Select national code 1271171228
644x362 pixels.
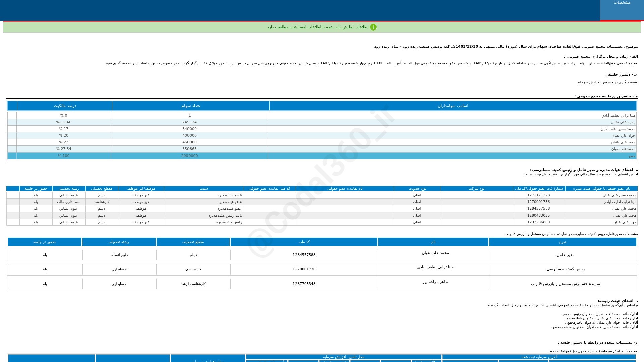click(x=539, y=195)
